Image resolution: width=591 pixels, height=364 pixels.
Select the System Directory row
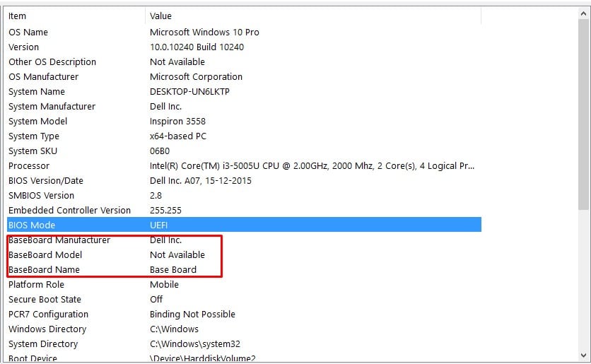click(244, 344)
